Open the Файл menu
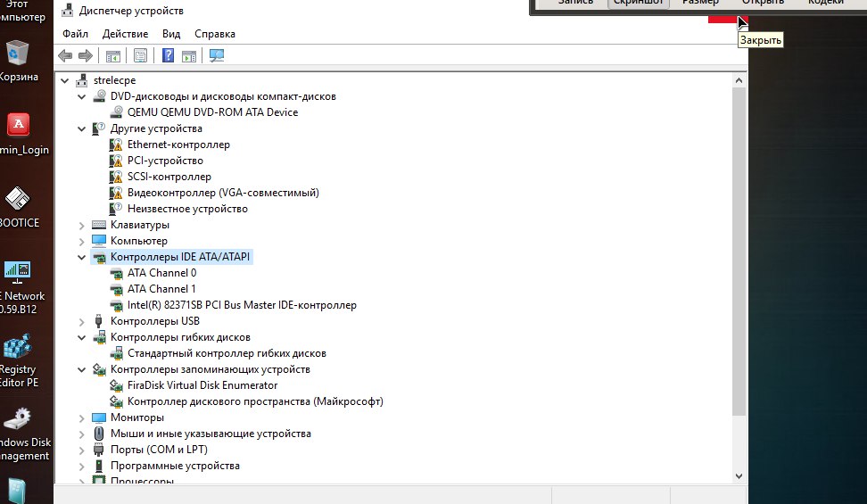The width and height of the screenshot is (867, 504). click(75, 34)
